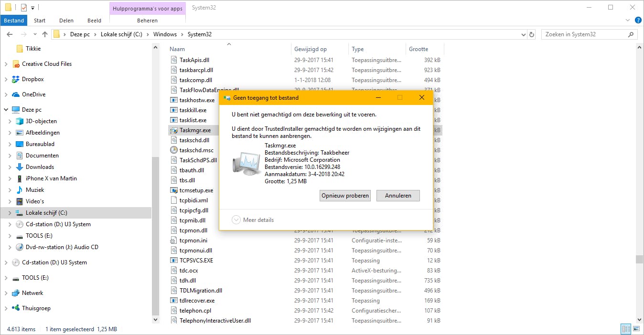Select the Netwerk icon in sidebar
This screenshot has height=335, width=644.
point(16,293)
